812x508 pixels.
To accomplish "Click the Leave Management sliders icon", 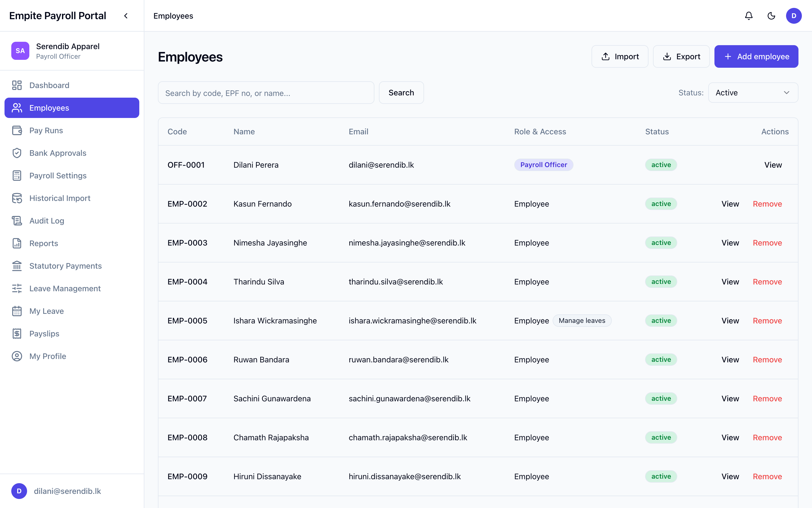I will point(17,288).
